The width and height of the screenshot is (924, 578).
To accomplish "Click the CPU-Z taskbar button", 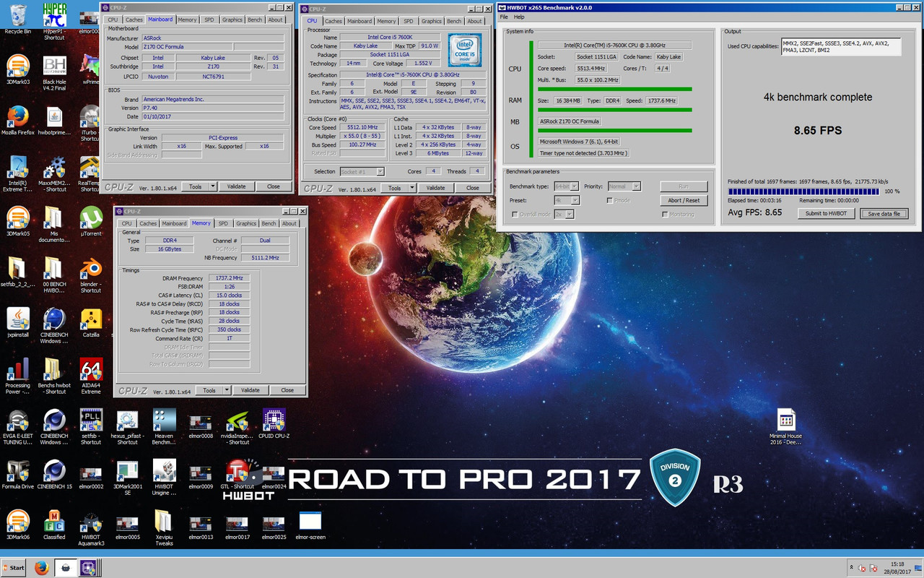I will pos(89,568).
